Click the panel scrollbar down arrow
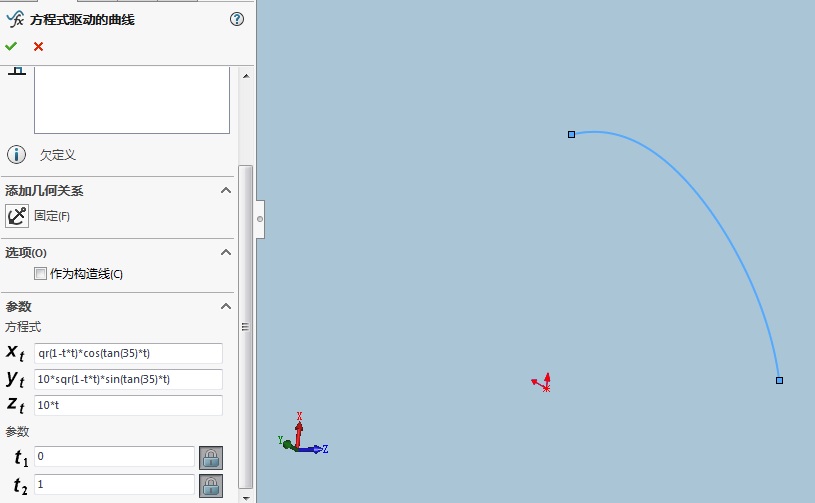This screenshot has width=815, height=503. click(x=246, y=498)
